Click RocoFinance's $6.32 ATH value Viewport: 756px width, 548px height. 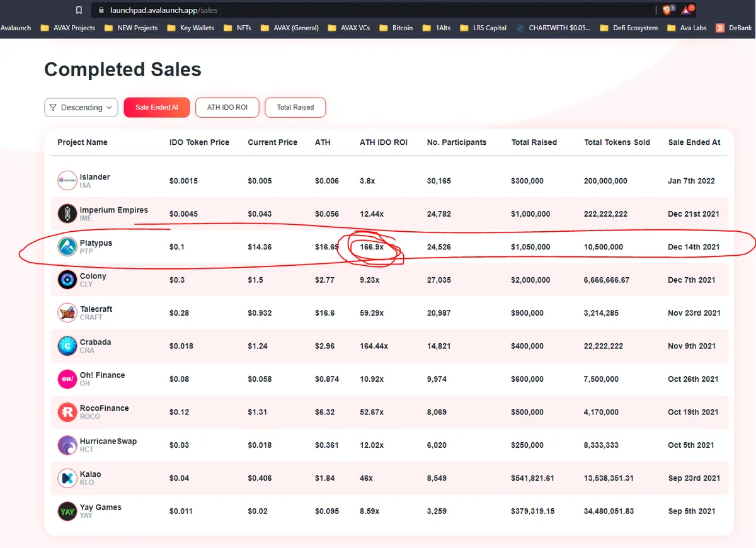pos(325,412)
